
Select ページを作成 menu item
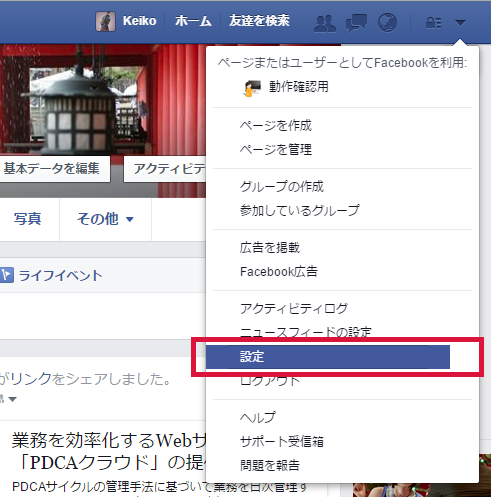(x=276, y=126)
